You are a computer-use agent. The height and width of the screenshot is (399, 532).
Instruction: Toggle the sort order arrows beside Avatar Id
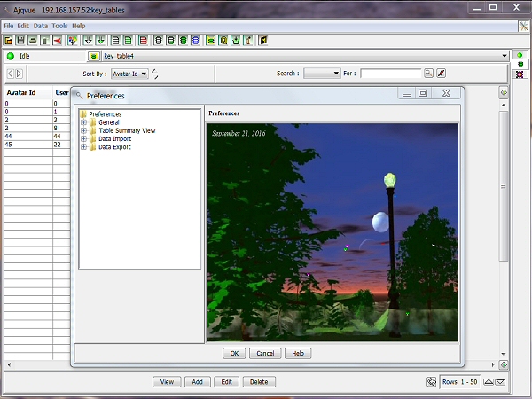(155, 74)
